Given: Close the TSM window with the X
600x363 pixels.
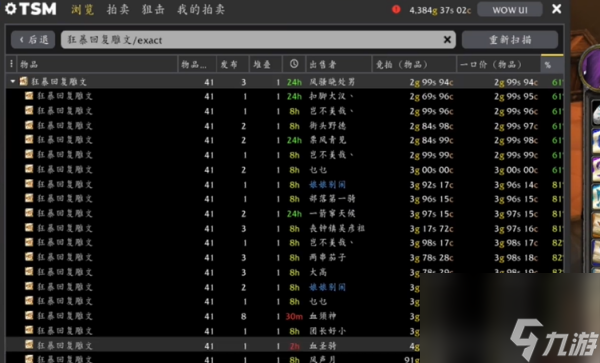Looking at the screenshot, I should pos(556,9).
